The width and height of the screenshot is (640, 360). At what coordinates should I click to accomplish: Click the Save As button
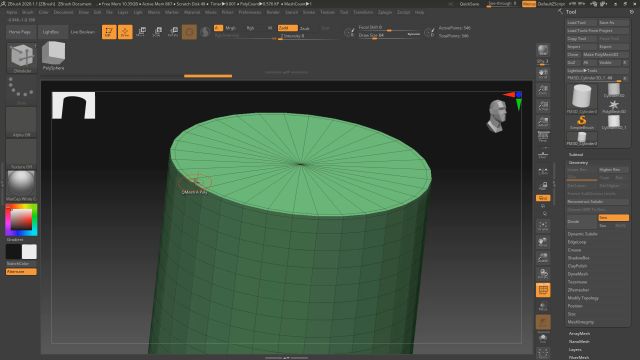tap(613, 23)
